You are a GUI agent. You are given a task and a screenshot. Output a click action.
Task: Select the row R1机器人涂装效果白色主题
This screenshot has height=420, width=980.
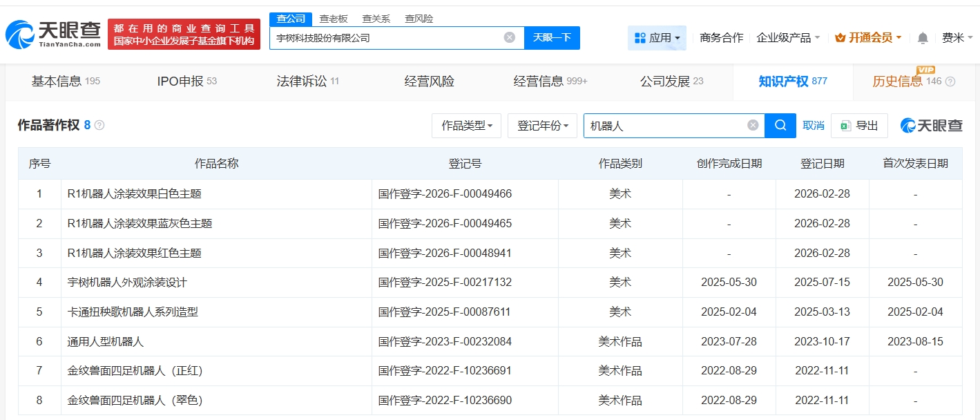click(490, 194)
